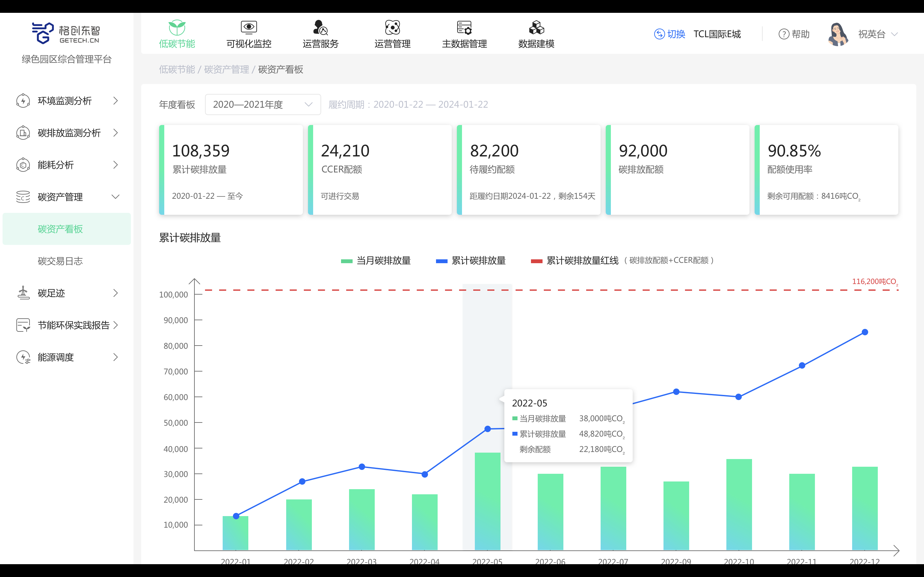Open 可视化监控 monitor eye icon
The image size is (924, 577).
(249, 28)
